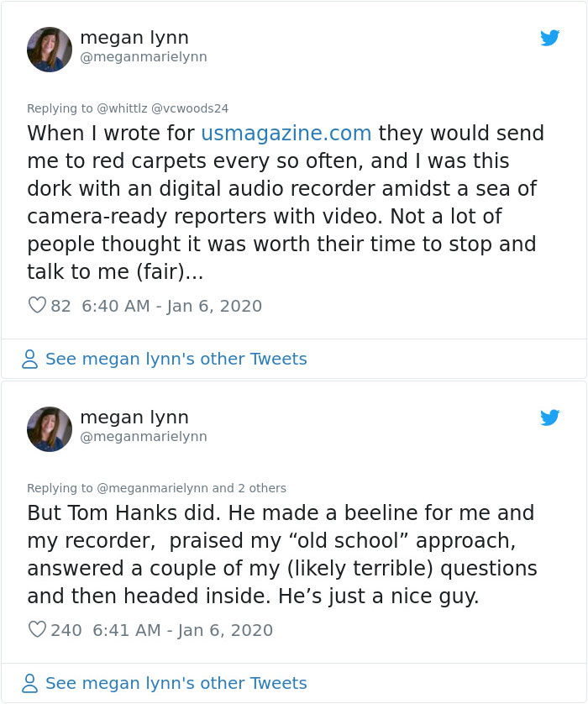Screen dimensions: 588x704
Task: Click the profile icon beside the first See other Tweets link
Action: point(29,359)
